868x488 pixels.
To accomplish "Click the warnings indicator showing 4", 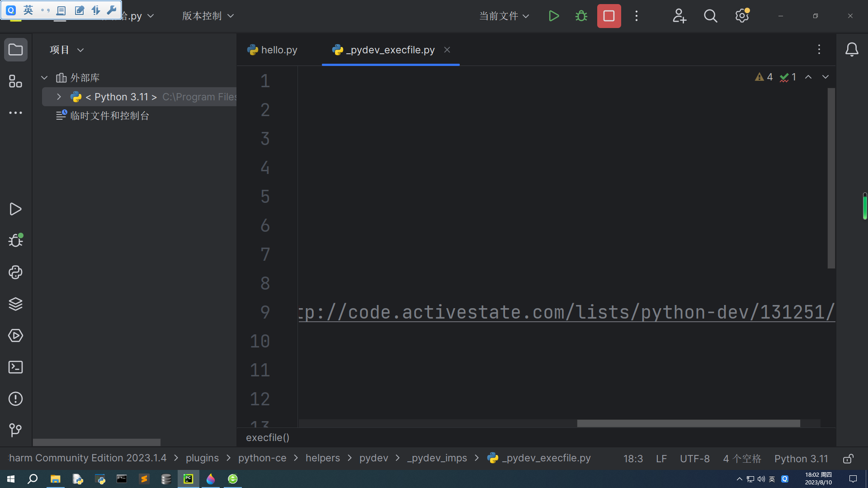I will coord(764,77).
